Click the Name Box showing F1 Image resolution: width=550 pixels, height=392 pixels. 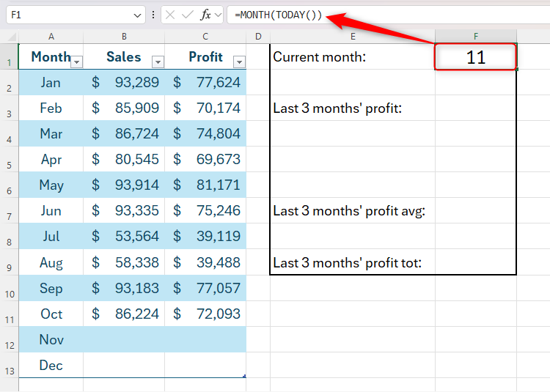coord(76,15)
